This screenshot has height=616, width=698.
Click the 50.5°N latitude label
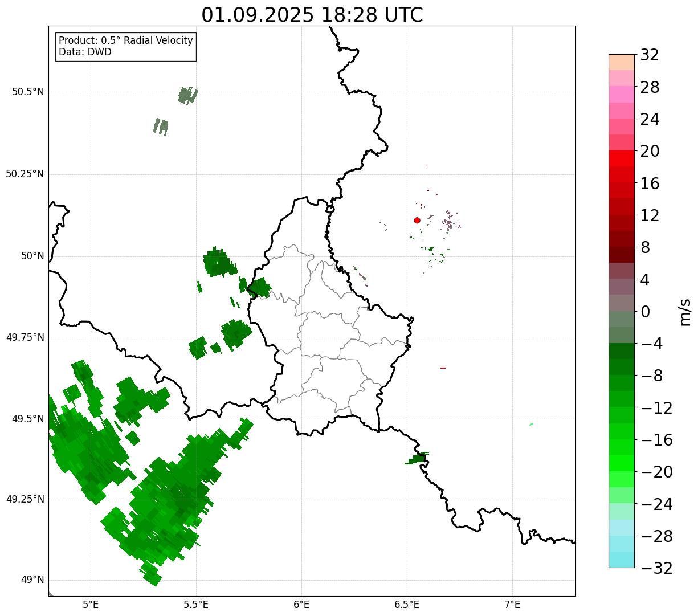[x=28, y=92]
